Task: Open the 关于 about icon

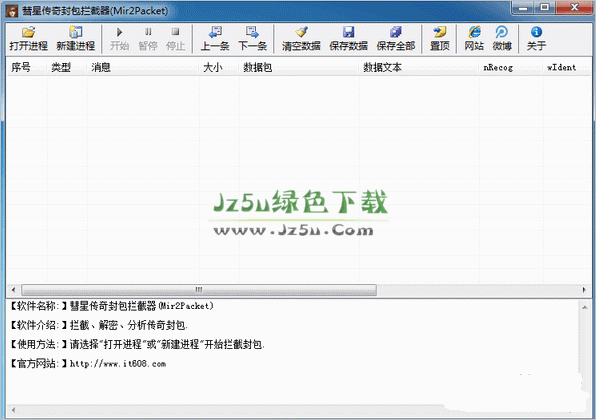Action: pyautogui.click(x=536, y=39)
